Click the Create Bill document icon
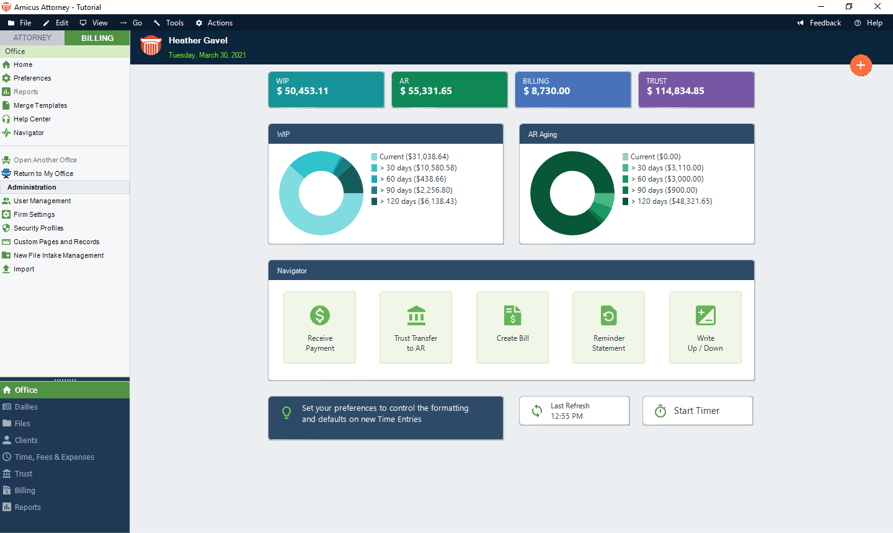The width and height of the screenshot is (893, 533). [x=513, y=315]
